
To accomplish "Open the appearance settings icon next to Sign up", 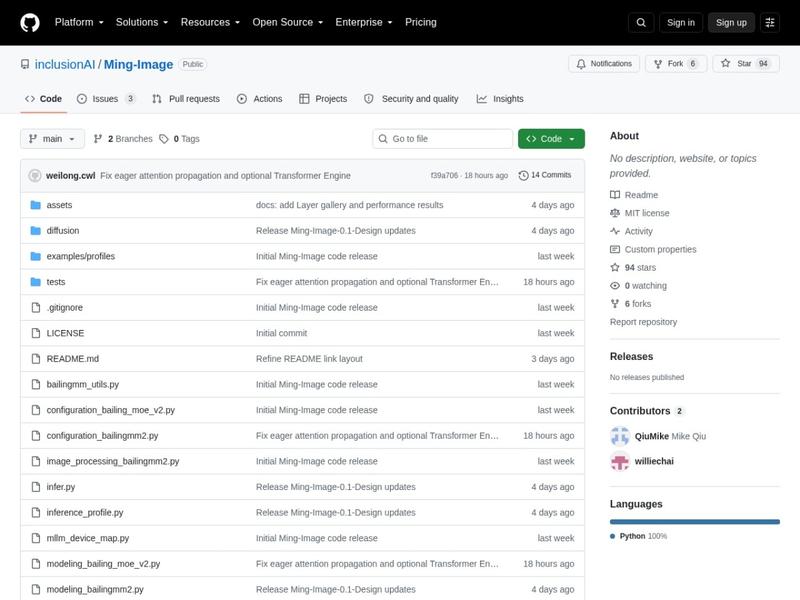I will click(x=770, y=22).
